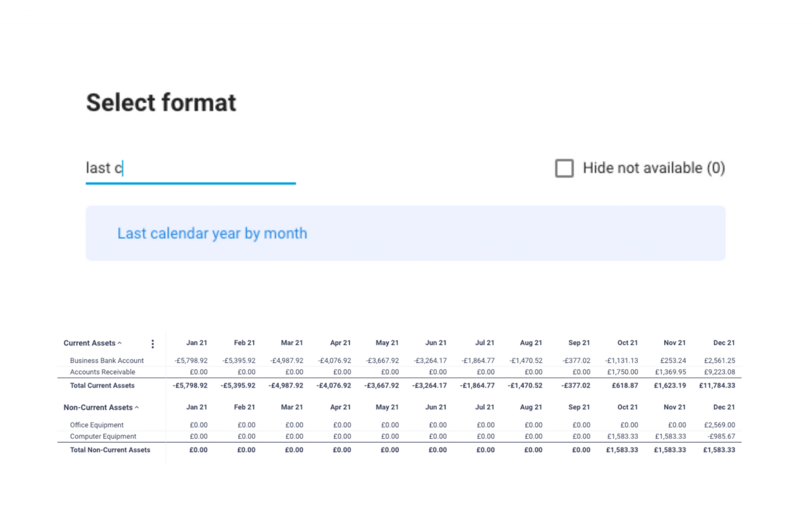Screen dimensions: 812x515
Task: Click the Select format heading
Action: point(161,103)
